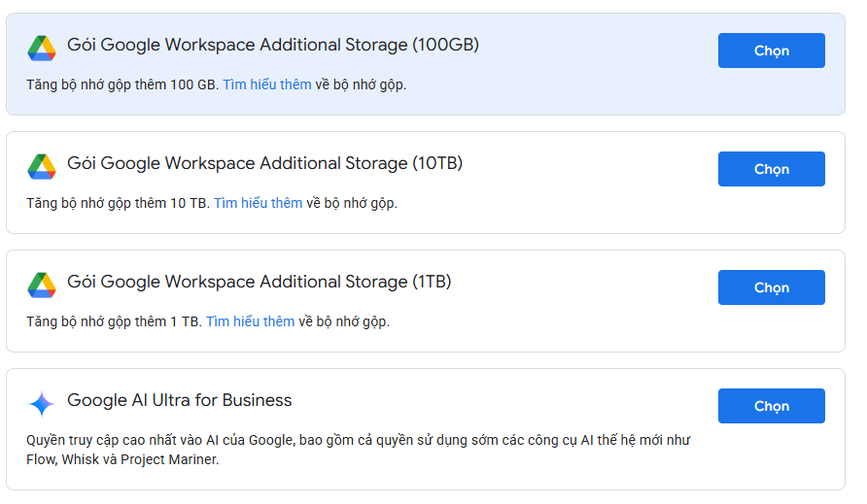Click Drive icon beside the 100GB storage plan
The height and width of the screenshot is (504, 867).
click(x=42, y=49)
